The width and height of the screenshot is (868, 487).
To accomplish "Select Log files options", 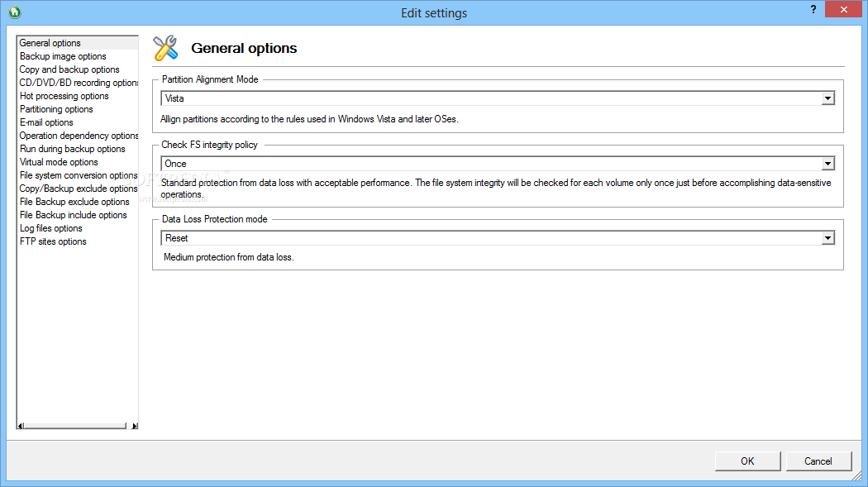I will pyautogui.click(x=51, y=228).
